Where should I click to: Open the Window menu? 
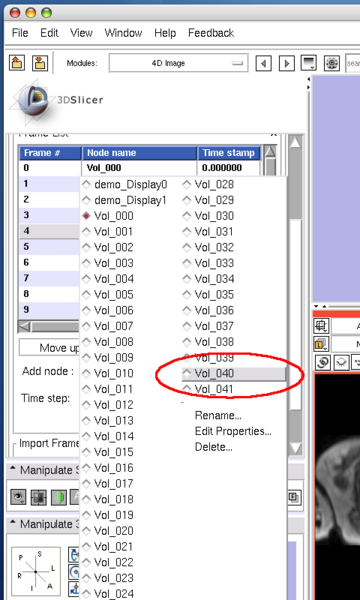(x=123, y=33)
